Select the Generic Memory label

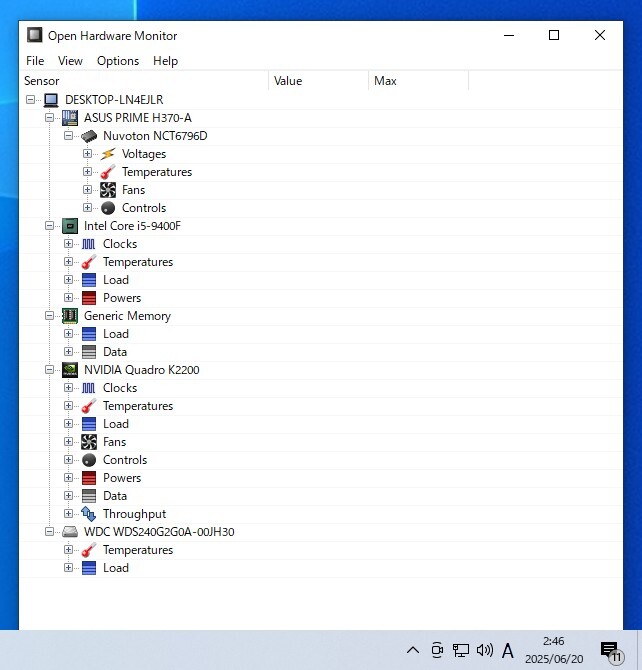click(x=127, y=316)
